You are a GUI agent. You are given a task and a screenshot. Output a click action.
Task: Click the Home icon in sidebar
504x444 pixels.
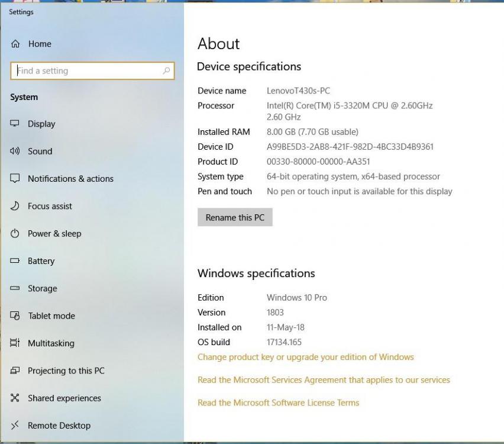pos(15,44)
